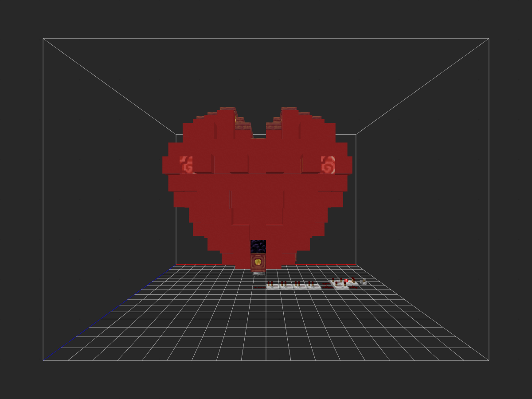Select the comparator cluster beside the lit torch

point(344,283)
